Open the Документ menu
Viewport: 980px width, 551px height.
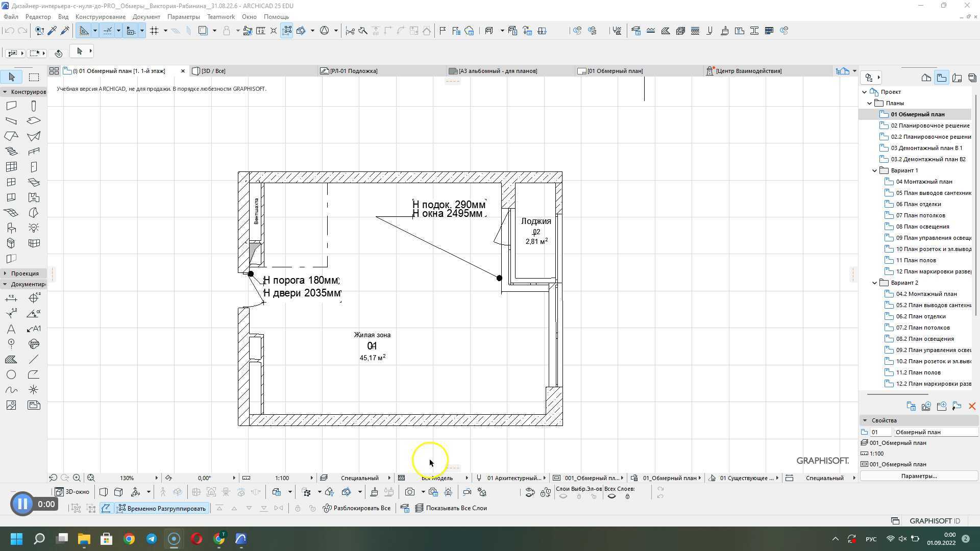(146, 17)
